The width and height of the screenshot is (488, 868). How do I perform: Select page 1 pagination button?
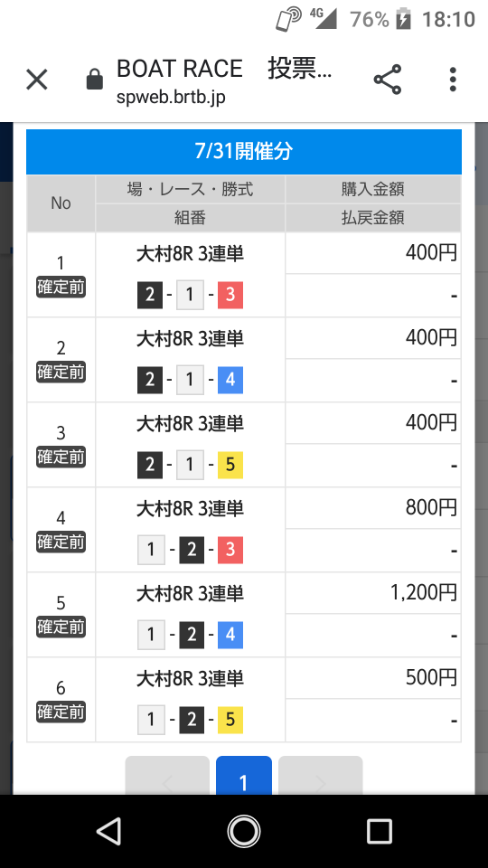[x=243, y=776]
